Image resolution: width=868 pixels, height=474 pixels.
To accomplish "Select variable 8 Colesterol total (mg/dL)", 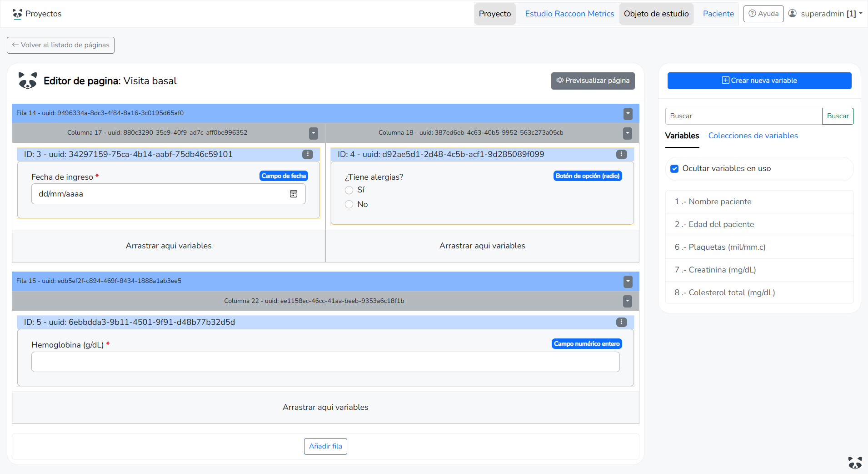I will click(x=759, y=292).
